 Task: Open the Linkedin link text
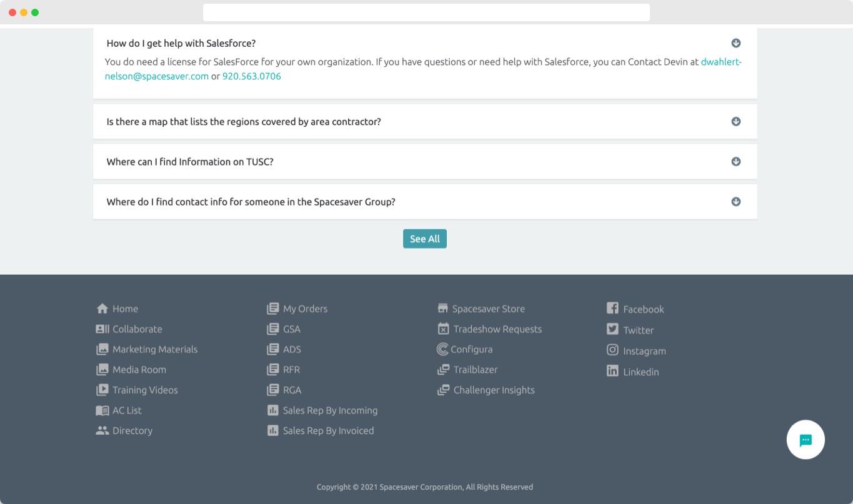tap(641, 372)
